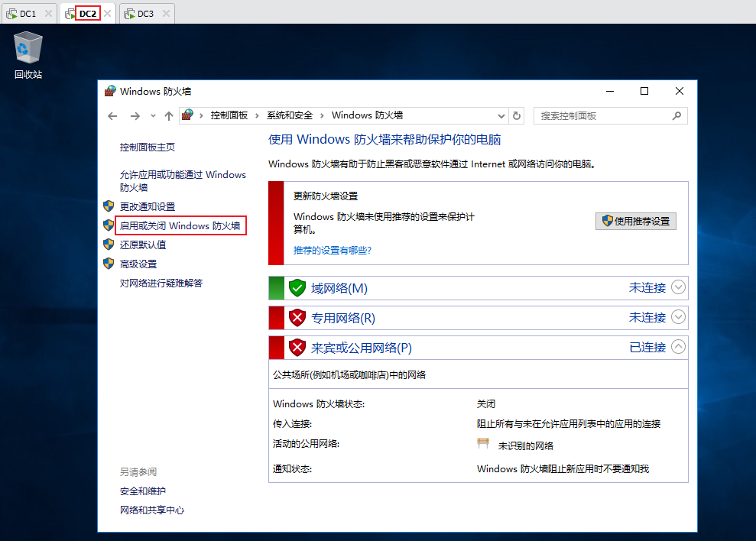This screenshot has height=541, width=756.
Task: Switch to the DC3 tab
Action: (x=145, y=14)
